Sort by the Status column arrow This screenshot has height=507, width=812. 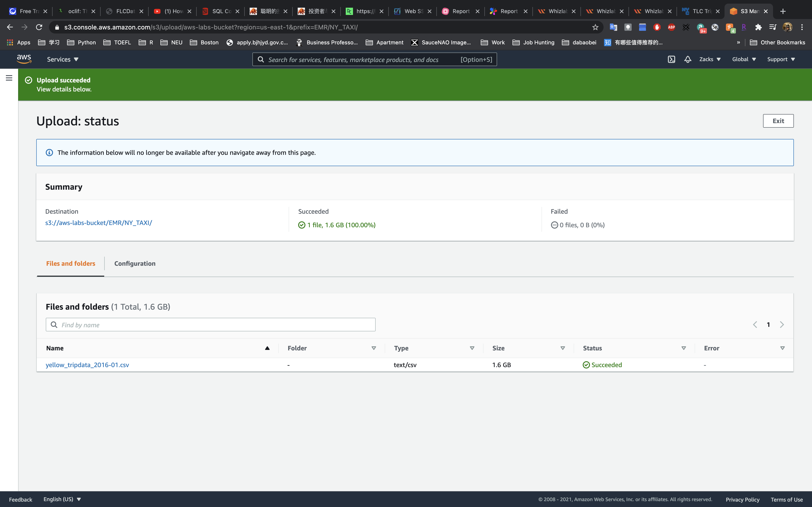click(684, 348)
